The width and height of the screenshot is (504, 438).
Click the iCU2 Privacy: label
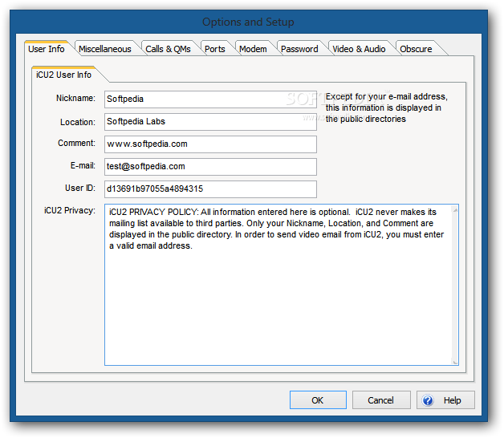[70, 210]
